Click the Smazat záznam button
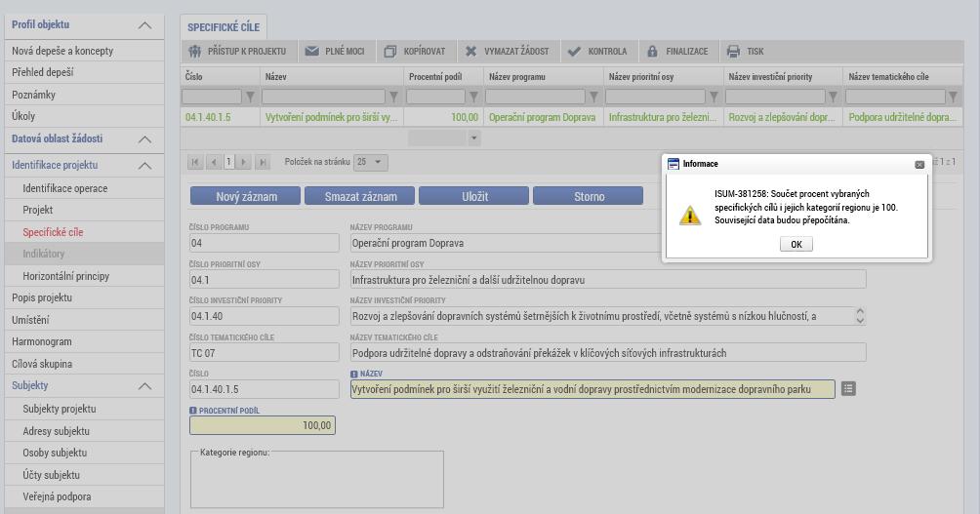This screenshot has width=980, height=514. 360,196
